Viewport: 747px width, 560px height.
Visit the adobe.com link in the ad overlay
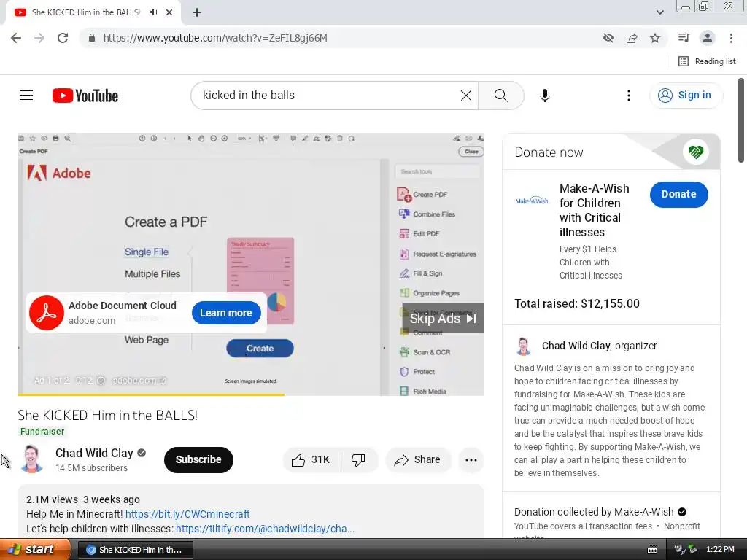[139, 380]
